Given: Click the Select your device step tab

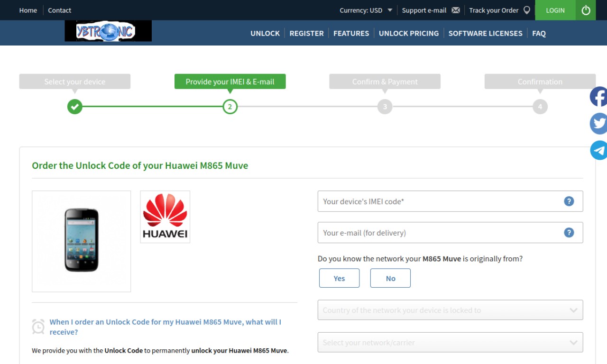Looking at the screenshot, I should [x=75, y=82].
